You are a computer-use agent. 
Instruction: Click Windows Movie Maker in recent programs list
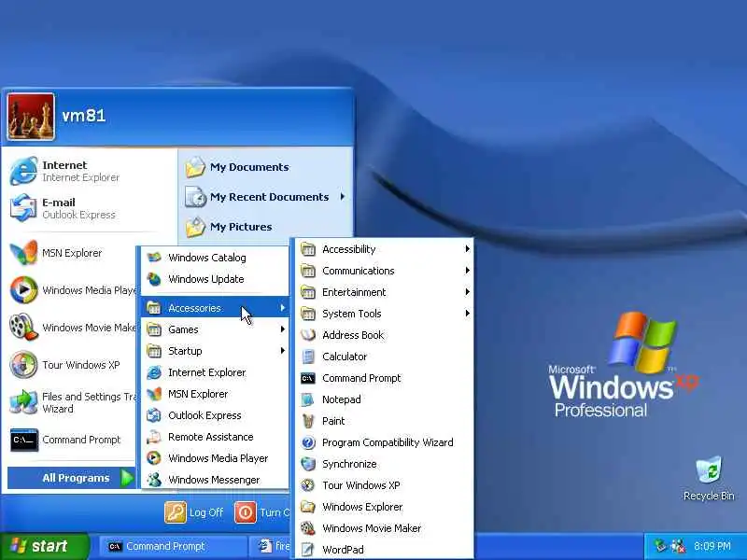[72, 328]
